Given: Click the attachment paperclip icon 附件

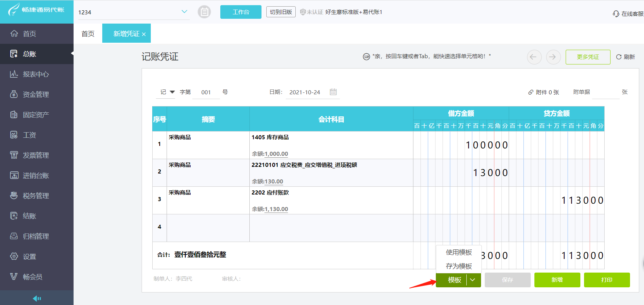Looking at the screenshot, I should pos(531,92).
